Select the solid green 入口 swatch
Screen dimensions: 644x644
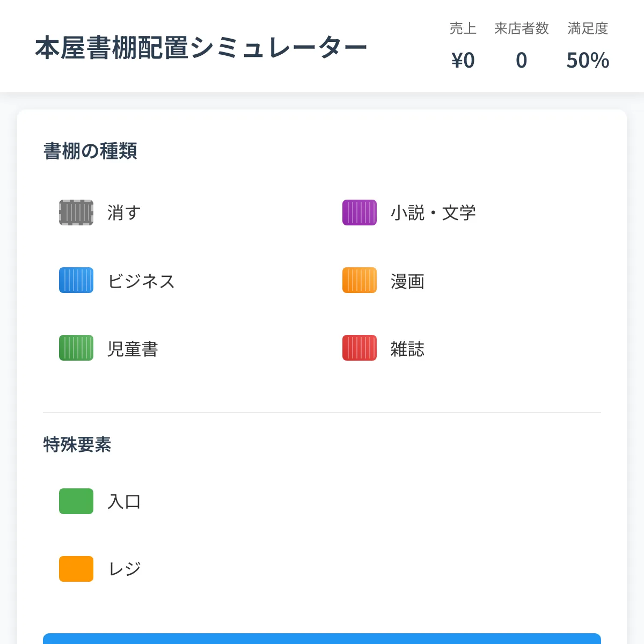(x=76, y=501)
